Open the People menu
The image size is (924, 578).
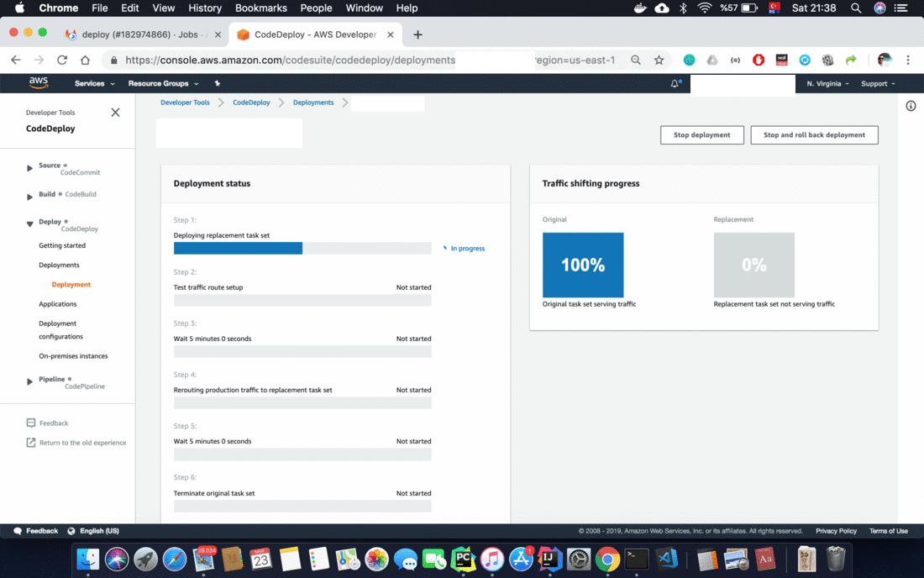coord(317,8)
